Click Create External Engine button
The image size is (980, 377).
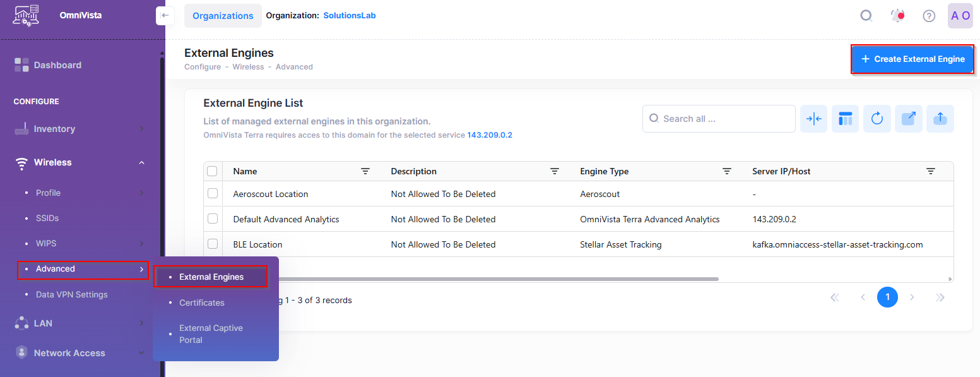(912, 59)
